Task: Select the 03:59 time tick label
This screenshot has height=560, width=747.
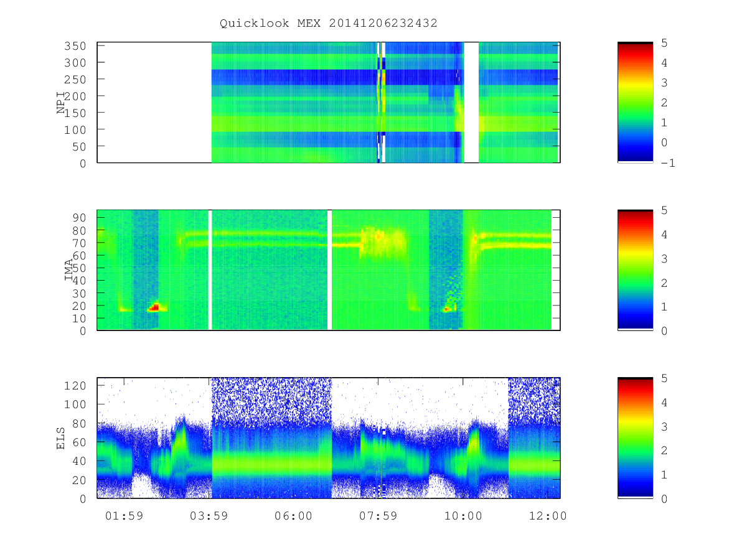Action: tap(208, 516)
